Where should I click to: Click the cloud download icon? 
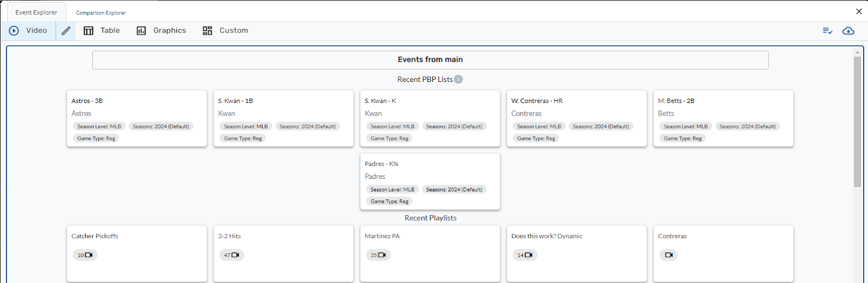pyautogui.click(x=848, y=31)
